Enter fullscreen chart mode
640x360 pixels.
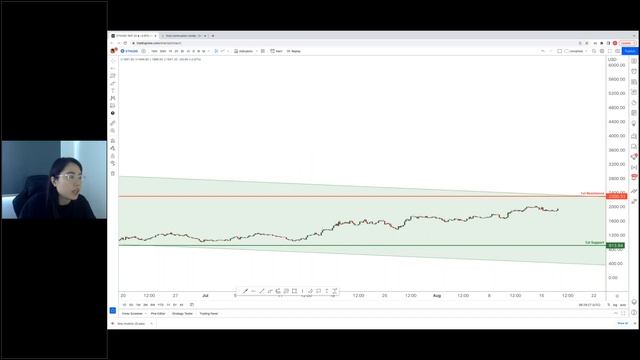click(610, 51)
